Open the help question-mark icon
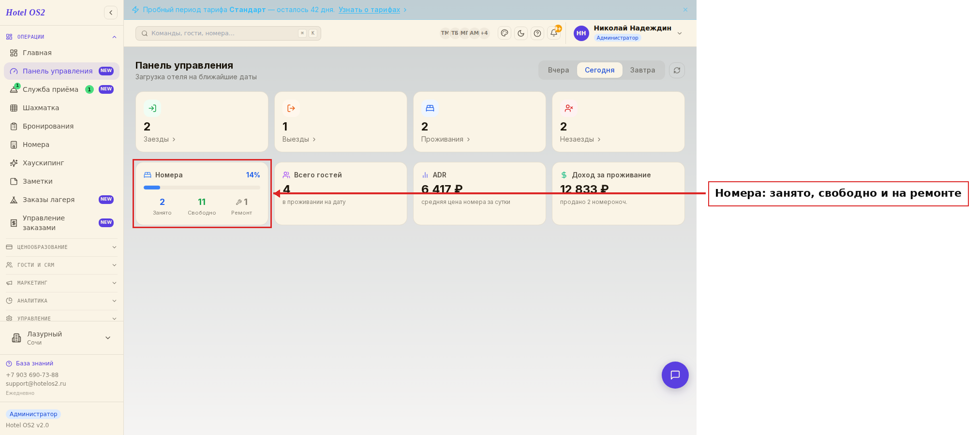The image size is (980, 435). (x=537, y=33)
